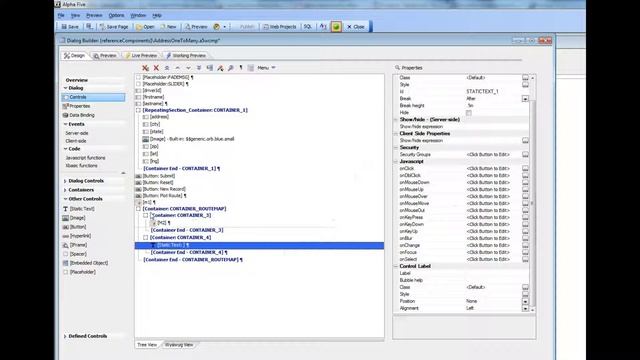
Task: Expand the Containers section
Action: (x=65, y=190)
